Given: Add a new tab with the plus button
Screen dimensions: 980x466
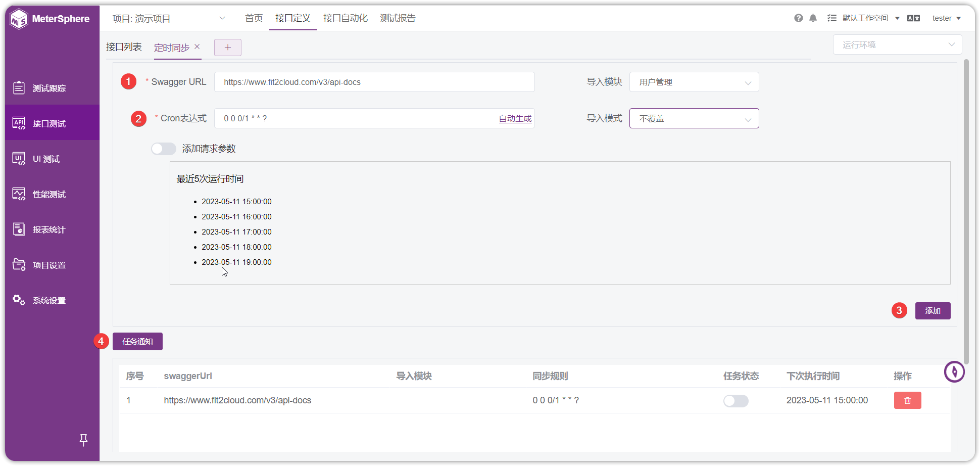Looking at the screenshot, I should point(228,48).
